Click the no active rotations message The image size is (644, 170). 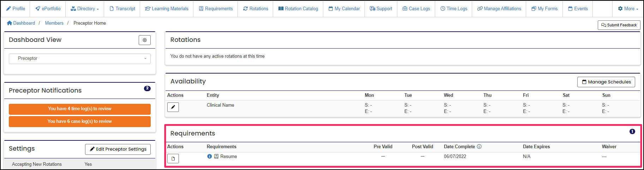click(217, 56)
